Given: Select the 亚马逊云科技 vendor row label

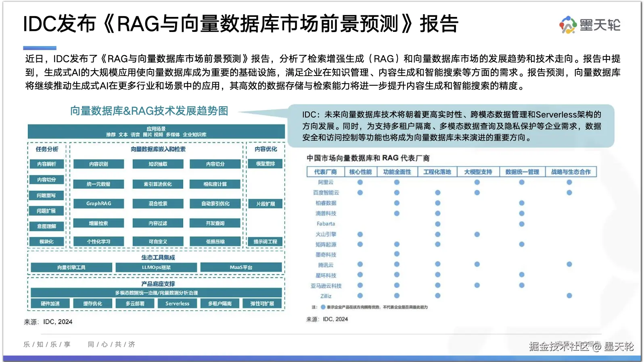Looking at the screenshot, I should [x=326, y=286].
